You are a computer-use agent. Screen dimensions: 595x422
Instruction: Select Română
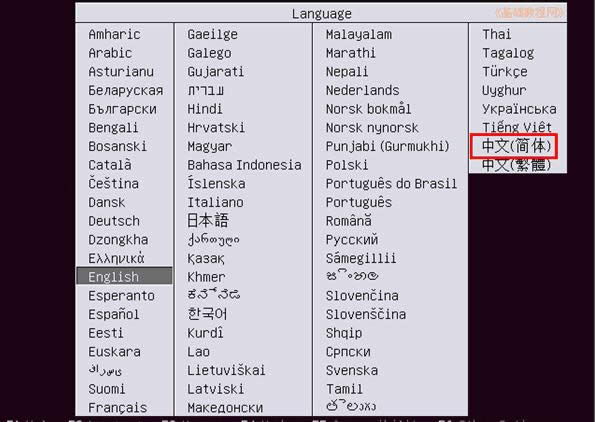pyautogui.click(x=349, y=221)
